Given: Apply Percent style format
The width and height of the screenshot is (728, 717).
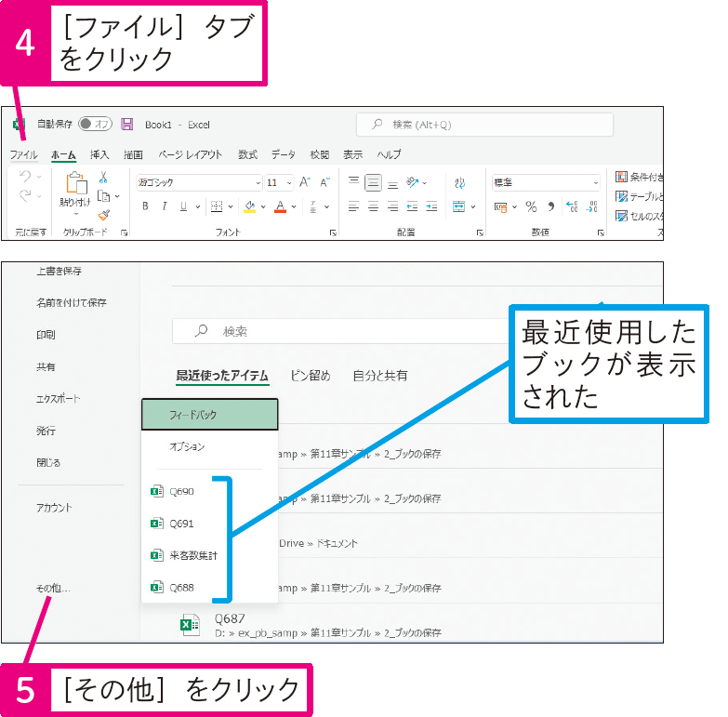Looking at the screenshot, I should pyautogui.click(x=531, y=206).
